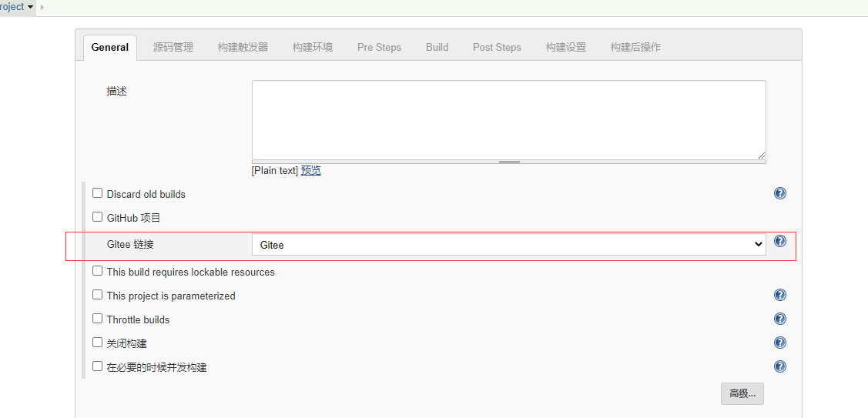Check the GitHub 项目 checkbox

[x=97, y=217]
